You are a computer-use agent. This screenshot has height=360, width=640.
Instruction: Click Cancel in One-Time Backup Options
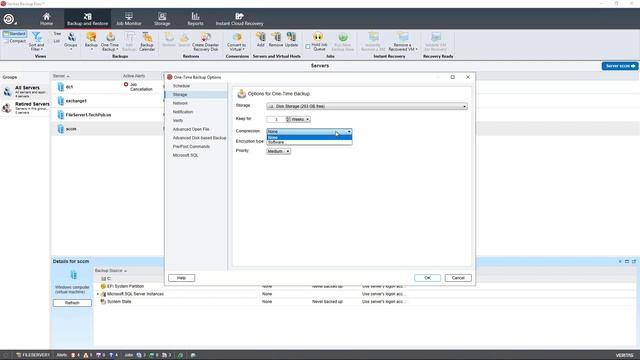(x=458, y=278)
